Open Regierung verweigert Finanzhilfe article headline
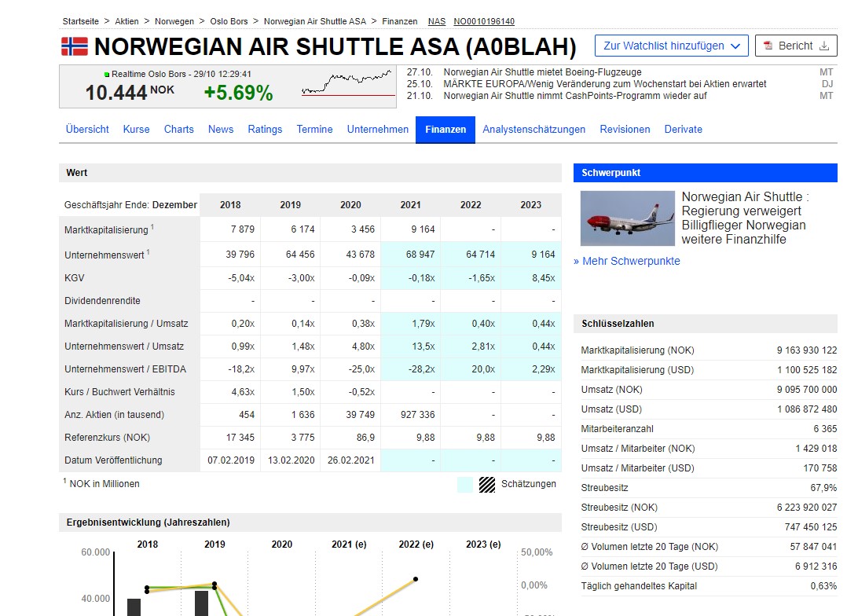Viewport: 847px width, 616px height. (744, 218)
